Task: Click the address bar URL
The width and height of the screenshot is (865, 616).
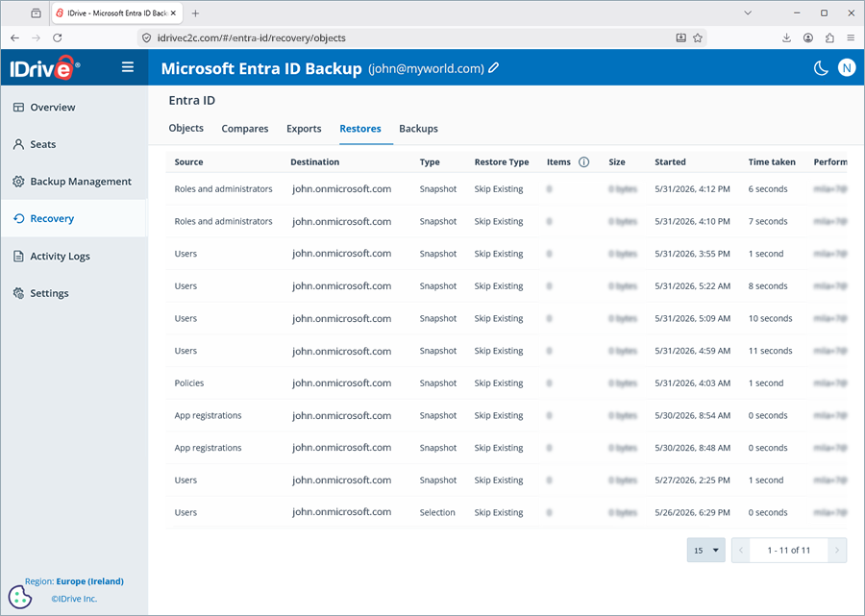Action: tap(252, 38)
